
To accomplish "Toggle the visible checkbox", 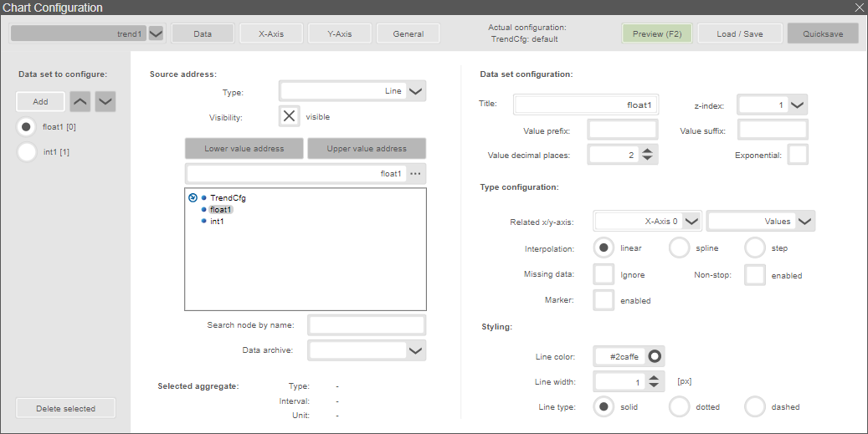I will pyautogui.click(x=289, y=116).
